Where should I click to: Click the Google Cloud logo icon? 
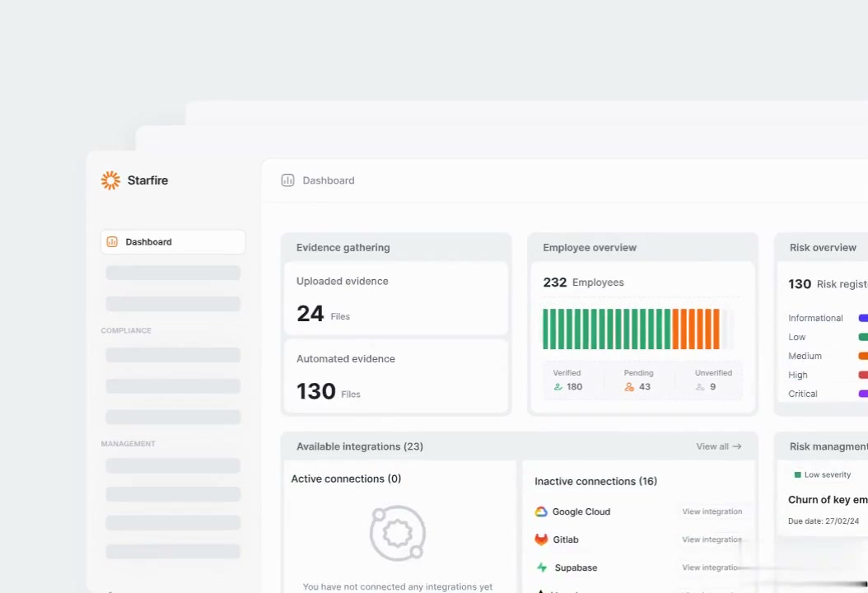541,511
